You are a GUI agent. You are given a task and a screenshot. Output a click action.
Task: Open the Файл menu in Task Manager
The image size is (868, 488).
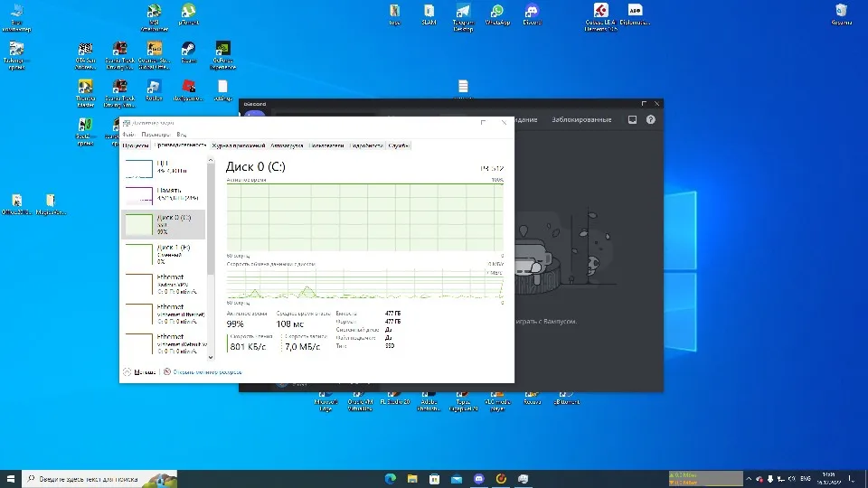[x=128, y=134]
